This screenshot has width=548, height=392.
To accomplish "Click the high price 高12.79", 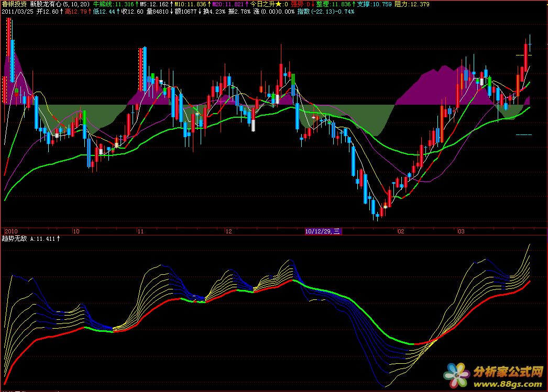I will (76, 12).
